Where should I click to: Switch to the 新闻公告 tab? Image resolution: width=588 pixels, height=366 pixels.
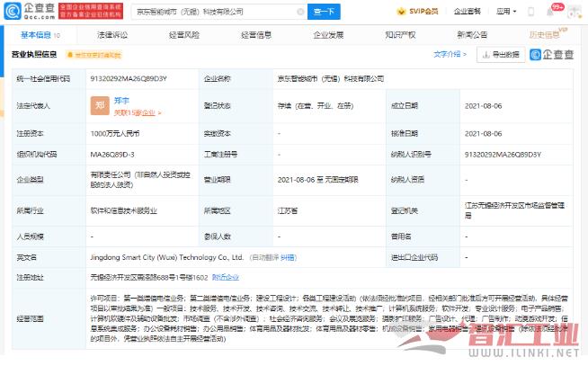tap(472, 35)
